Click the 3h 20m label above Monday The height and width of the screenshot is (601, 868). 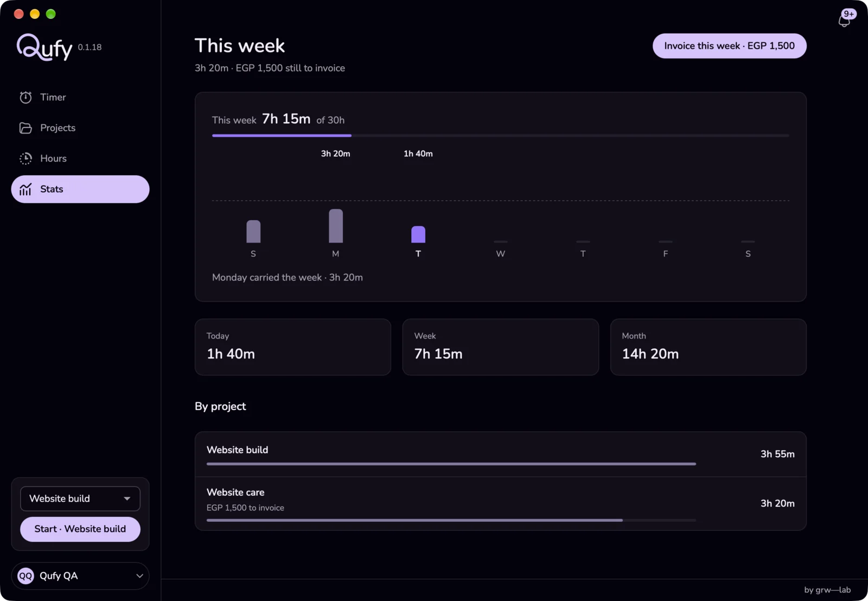[x=335, y=154]
